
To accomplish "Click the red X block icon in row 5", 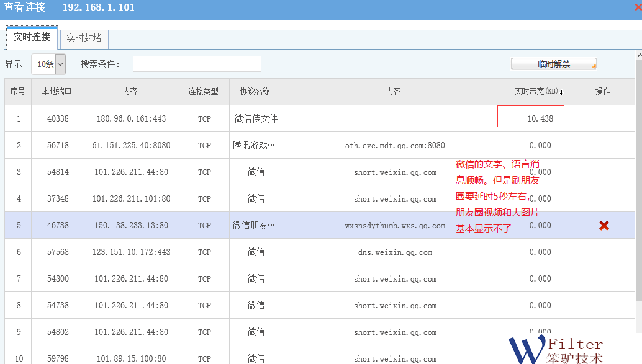I will point(604,226).
